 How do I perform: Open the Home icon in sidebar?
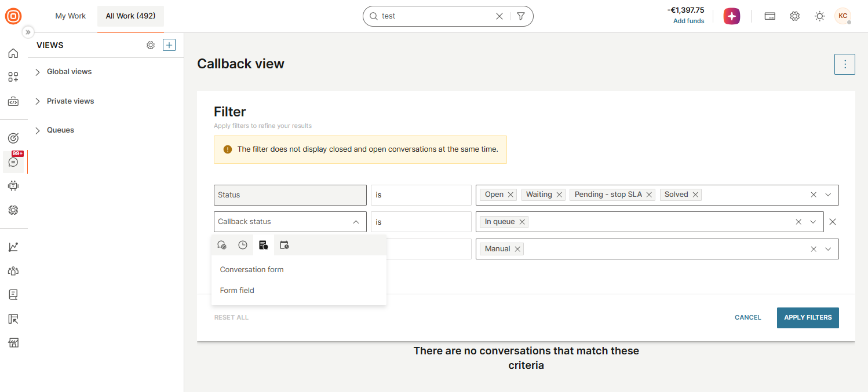pos(13,53)
